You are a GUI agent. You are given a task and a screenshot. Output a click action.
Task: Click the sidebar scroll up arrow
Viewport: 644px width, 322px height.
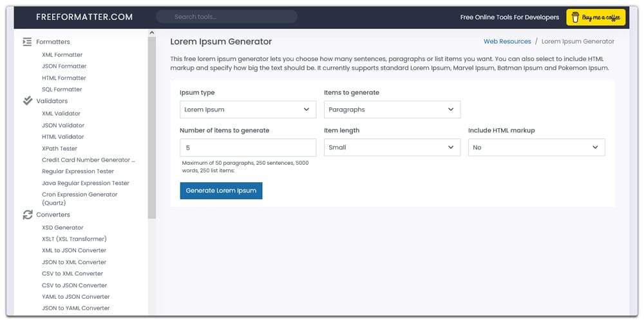(151, 32)
